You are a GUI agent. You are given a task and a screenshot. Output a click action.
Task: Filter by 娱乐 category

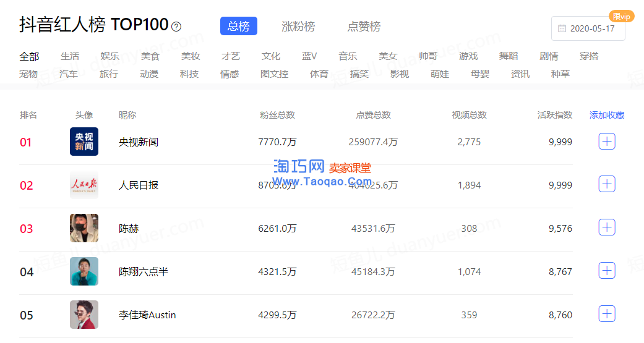pyautogui.click(x=110, y=56)
